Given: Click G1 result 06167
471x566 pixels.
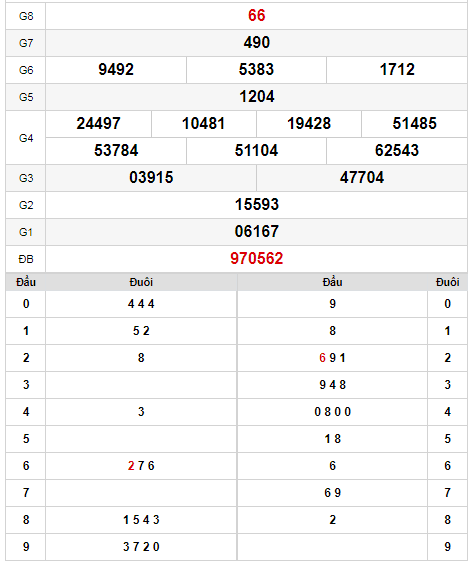Looking at the screenshot, I should pos(257,231).
